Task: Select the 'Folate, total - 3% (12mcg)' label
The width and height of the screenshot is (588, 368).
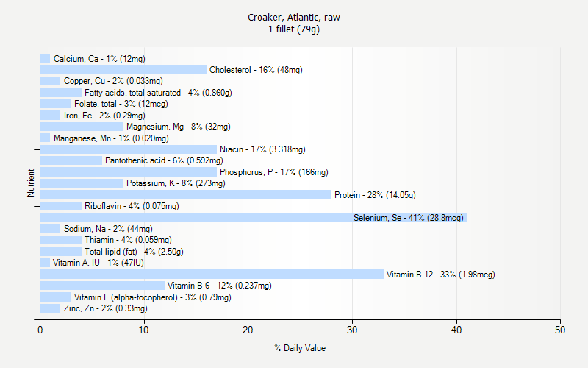Action: [121, 104]
